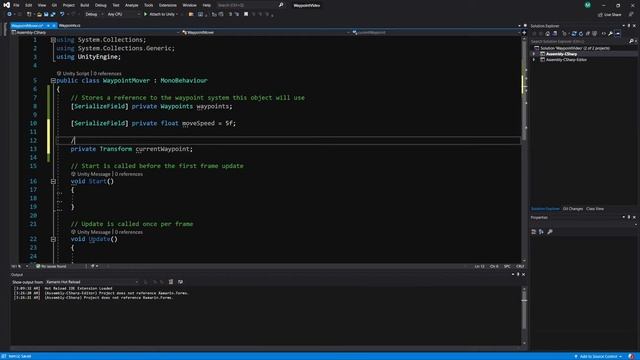This screenshot has width=640, height=360.
Task: Switch to the Waypoints.cs tab
Action: coord(69,25)
